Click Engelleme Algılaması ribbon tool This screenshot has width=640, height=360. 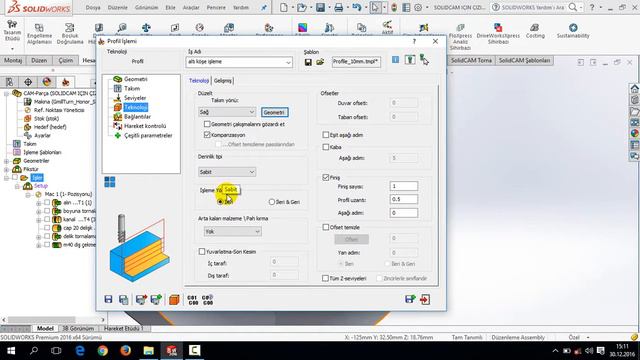click(x=39, y=33)
